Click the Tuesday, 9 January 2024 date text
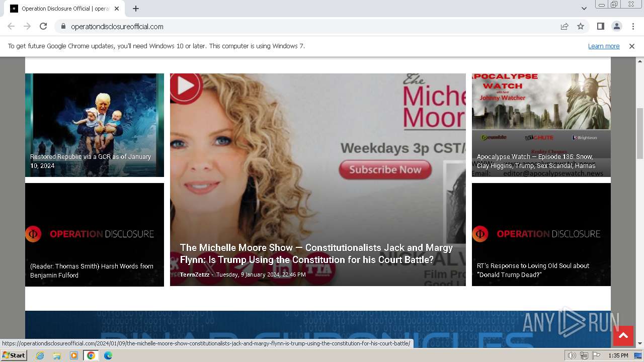 pos(261,275)
